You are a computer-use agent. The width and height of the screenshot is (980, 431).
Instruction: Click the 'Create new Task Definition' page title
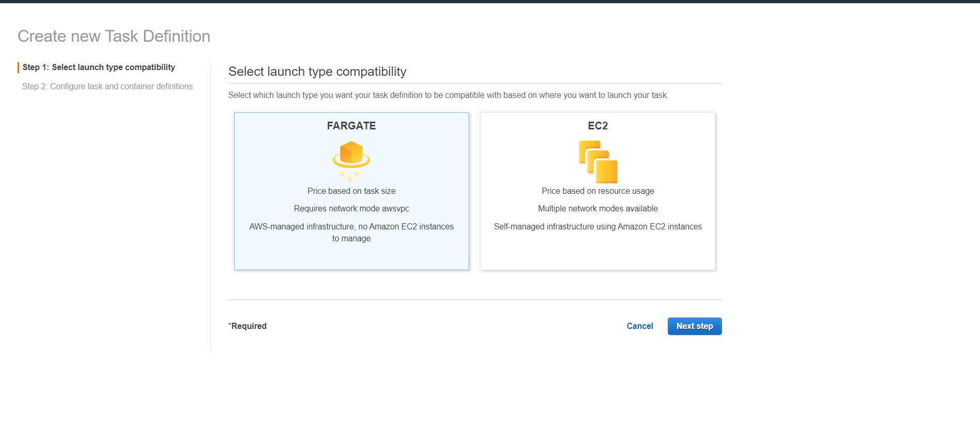tap(114, 37)
